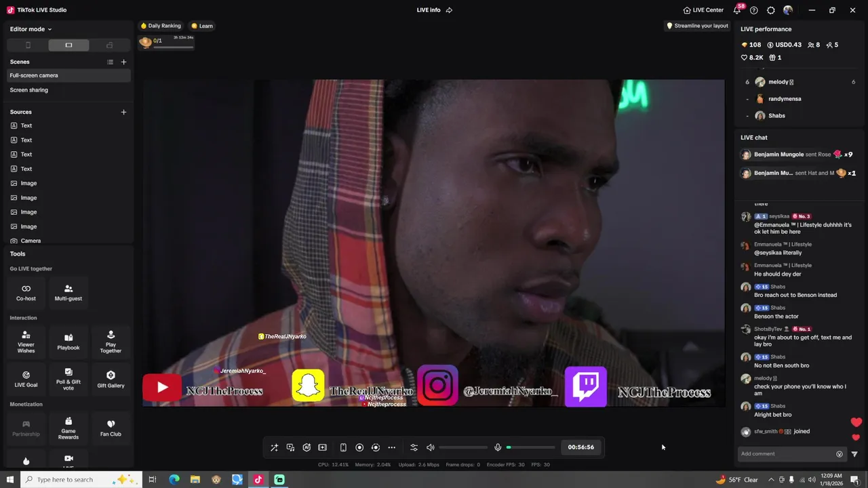The width and height of the screenshot is (868, 488).
Task: Open settings gear in title bar
Action: point(771,10)
